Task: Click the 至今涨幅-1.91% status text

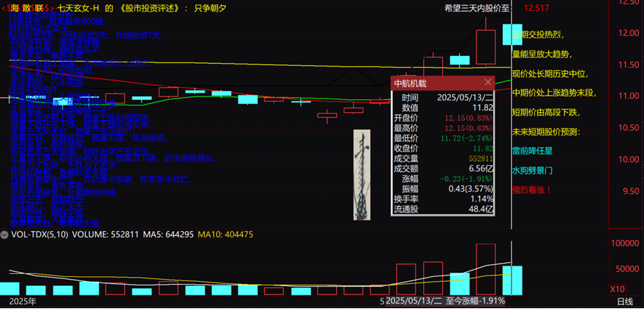Action: tap(476, 301)
